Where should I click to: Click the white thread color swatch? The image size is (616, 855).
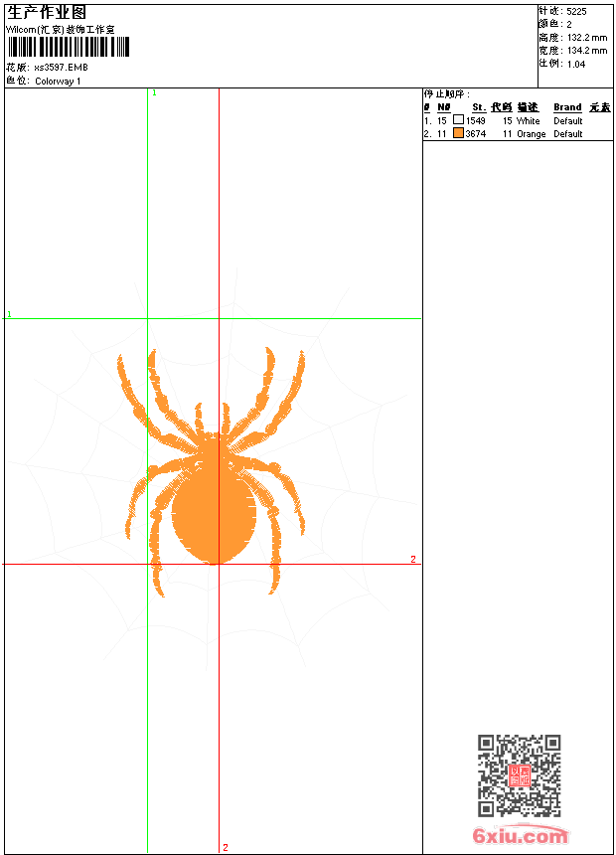tap(458, 119)
